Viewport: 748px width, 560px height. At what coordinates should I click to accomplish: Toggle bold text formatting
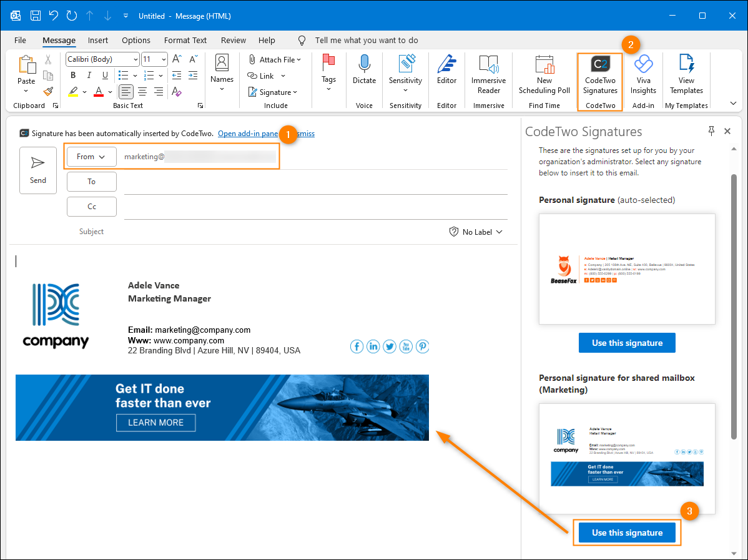(x=73, y=74)
